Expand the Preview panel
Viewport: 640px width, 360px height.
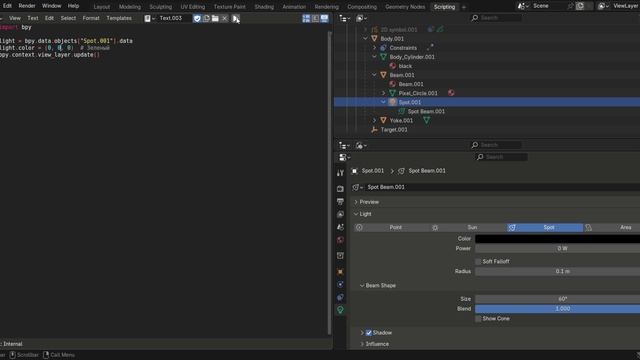pyautogui.click(x=356, y=202)
